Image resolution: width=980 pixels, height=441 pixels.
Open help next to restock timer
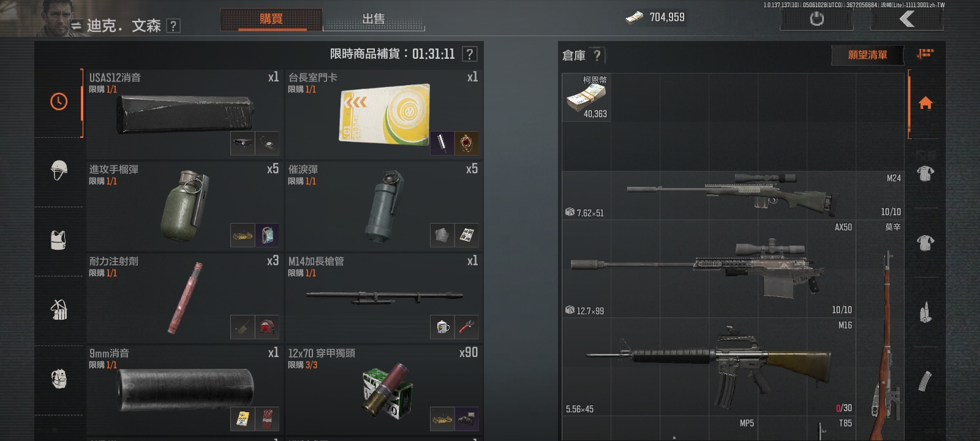[x=470, y=54]
